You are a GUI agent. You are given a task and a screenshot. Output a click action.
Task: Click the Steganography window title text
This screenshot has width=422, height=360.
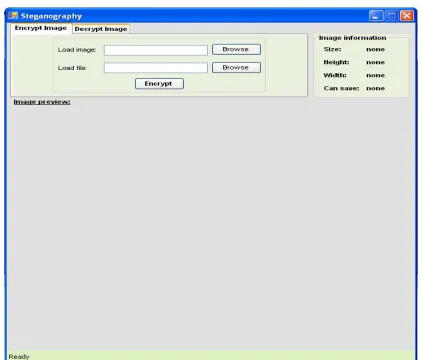pos(51,16)
